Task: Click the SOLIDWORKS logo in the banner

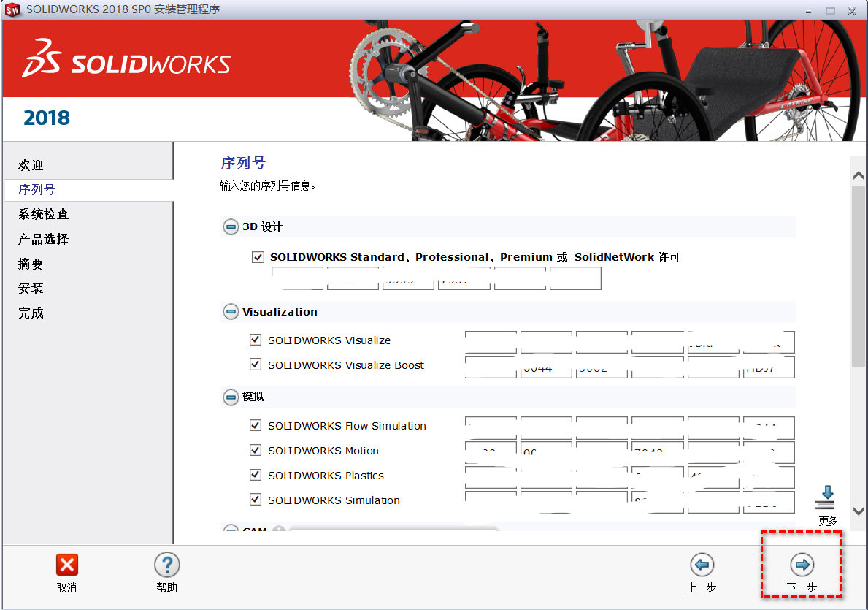Action: point(126,58)
